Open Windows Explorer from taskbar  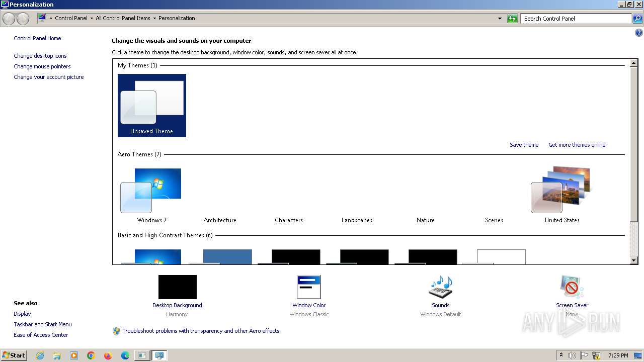pos(57,355)
